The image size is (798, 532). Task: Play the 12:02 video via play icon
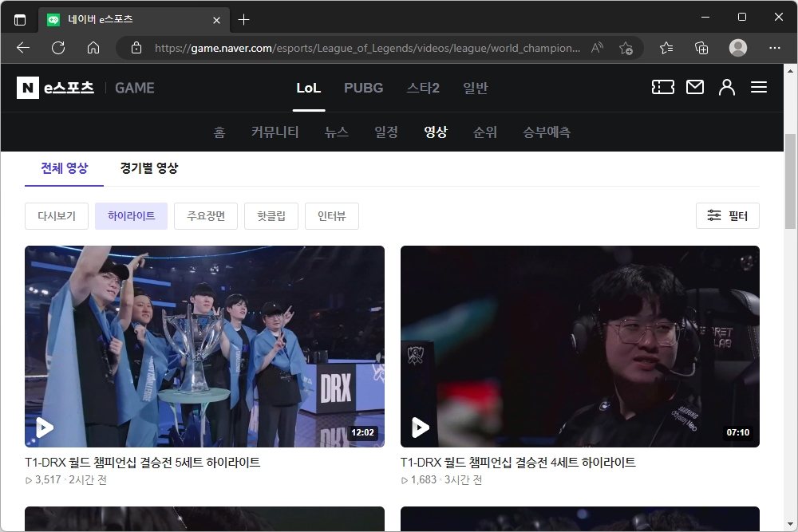click(x=45, y=428)
